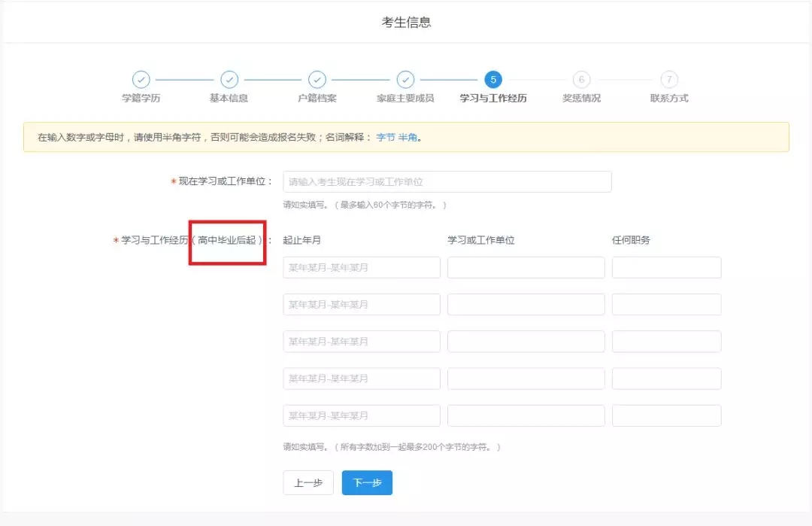Screen dimensions: 812x526
Task: Open the 半角 explanation link
Action: [408, 138]
